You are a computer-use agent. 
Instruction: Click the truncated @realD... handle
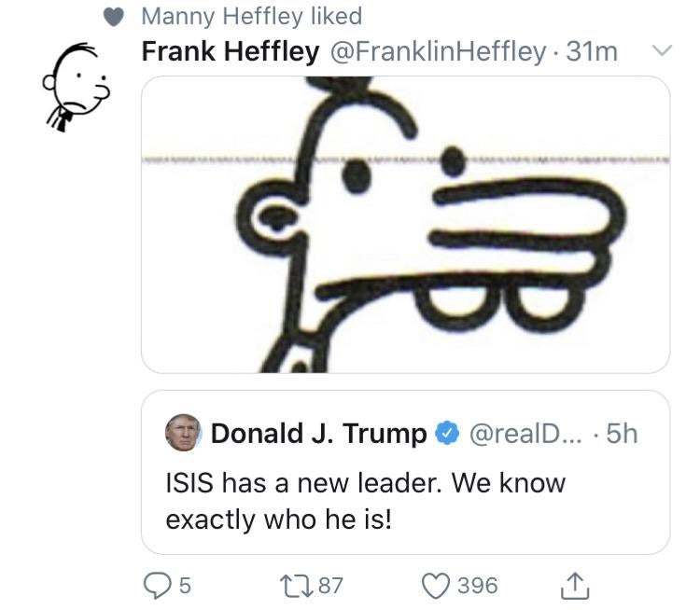pyautogui.click(x=525, y=434)
